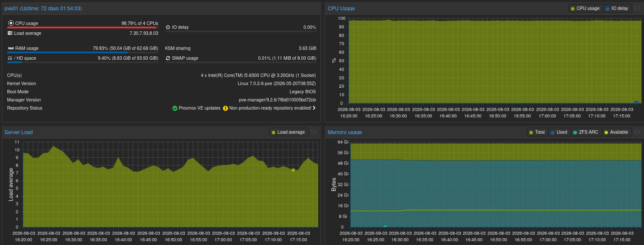This screenshot has height=245, width=644.
Task: Toggle the CPU usage legend series
Action: pyautogui.click(x=586, y=8)
